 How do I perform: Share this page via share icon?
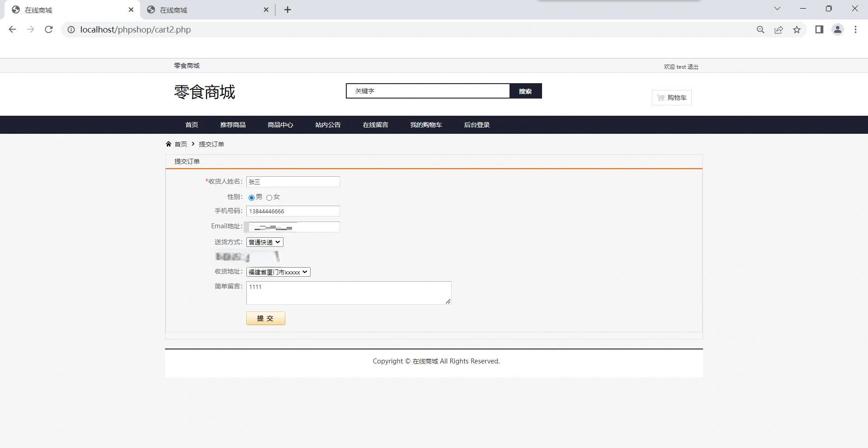(x=778, y=29)
